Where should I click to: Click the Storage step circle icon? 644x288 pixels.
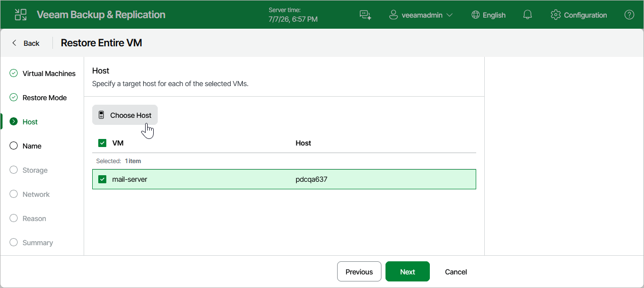tap(14, 170)
